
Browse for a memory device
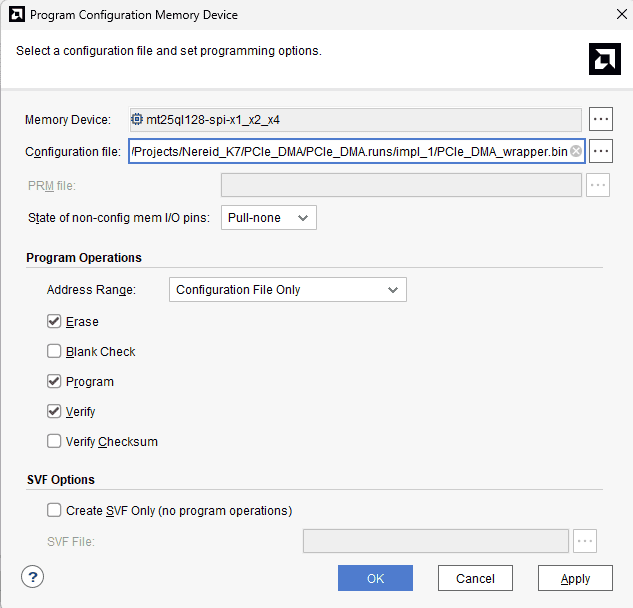[600, 120]
